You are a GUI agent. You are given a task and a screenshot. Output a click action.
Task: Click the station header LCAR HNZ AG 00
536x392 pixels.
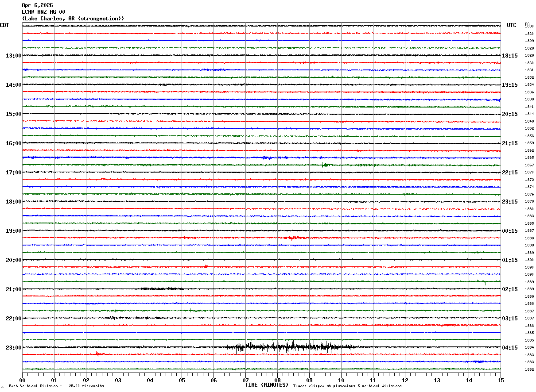(43, 12)
